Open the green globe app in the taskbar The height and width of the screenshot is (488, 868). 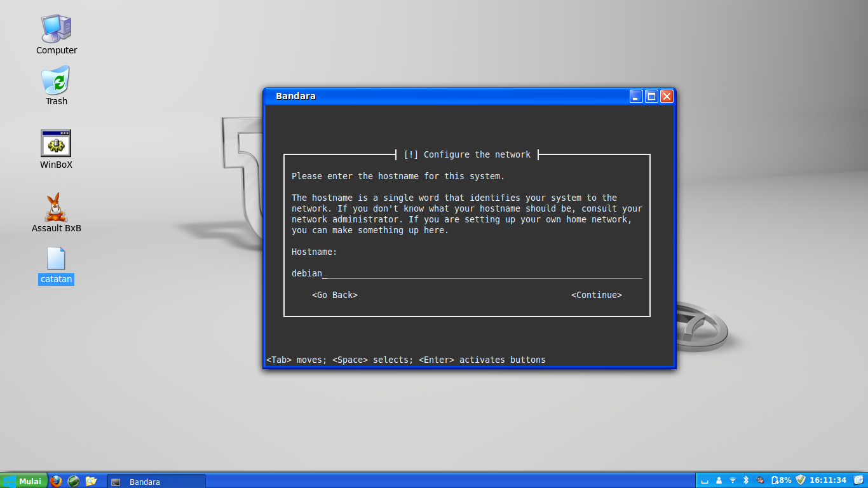point(74,481)
